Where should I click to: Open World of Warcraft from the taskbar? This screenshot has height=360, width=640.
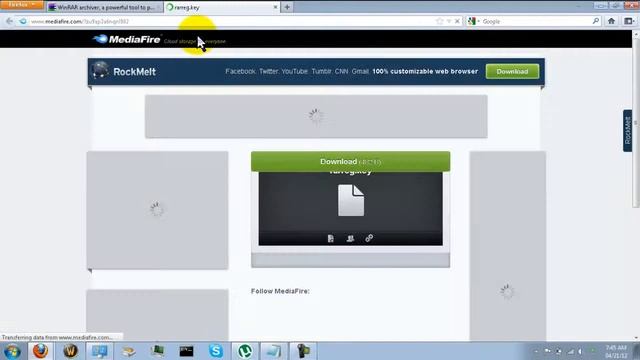[70, 351]
